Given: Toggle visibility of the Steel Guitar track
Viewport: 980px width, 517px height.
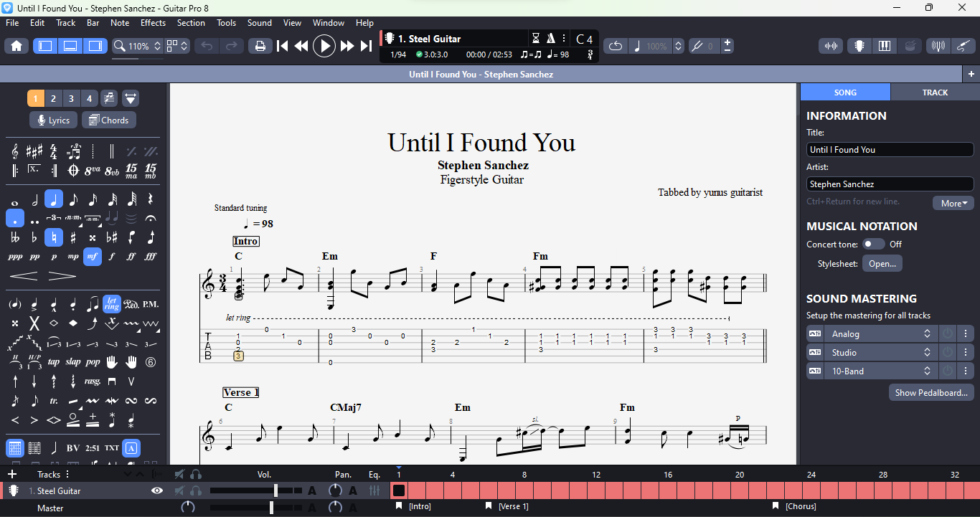Looking at the screenshot, I should [157, 490].
